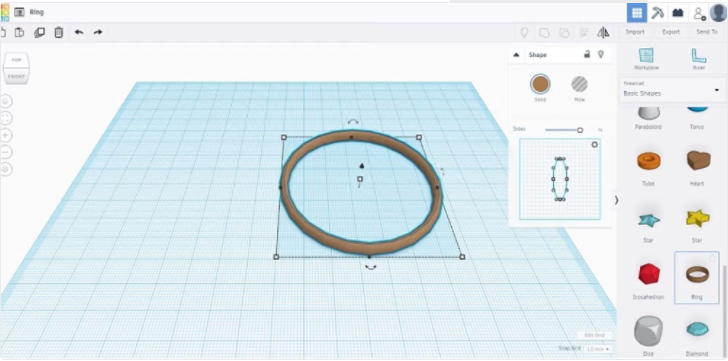Click the Export button
The width and height of the screenshot is (728, 361).
click(671, 32)
